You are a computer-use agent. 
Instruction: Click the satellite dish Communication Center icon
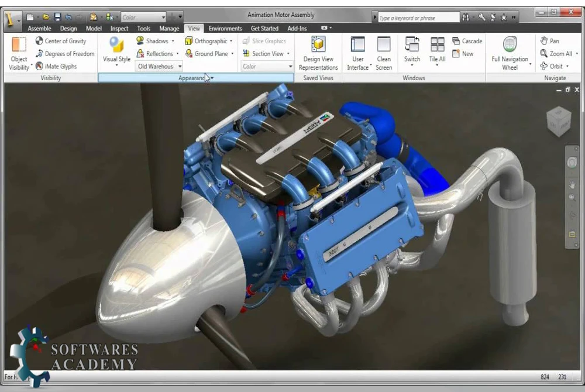(493, 17)
